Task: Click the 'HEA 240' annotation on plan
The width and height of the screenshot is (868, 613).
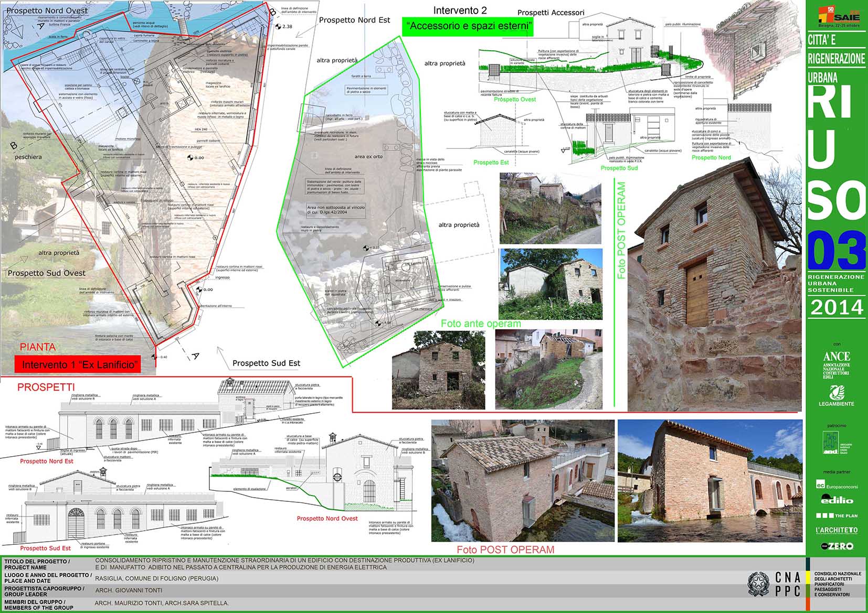Action: click(x=201, y=129)
